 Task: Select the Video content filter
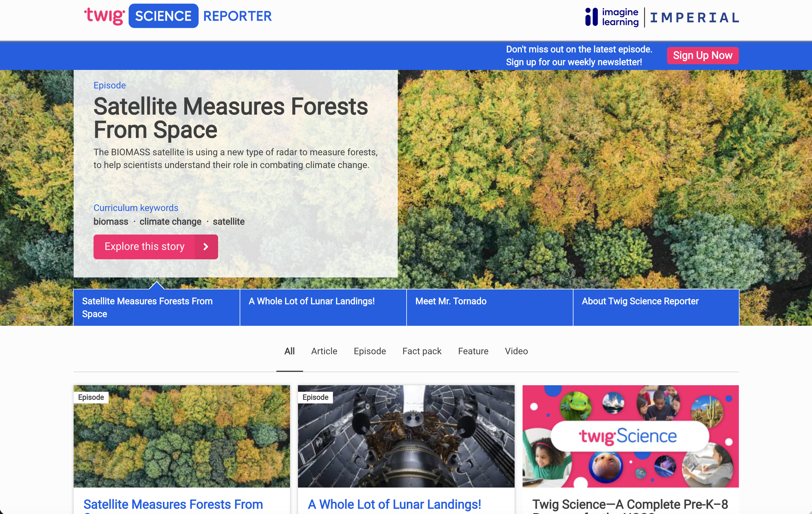coord(516,351)
